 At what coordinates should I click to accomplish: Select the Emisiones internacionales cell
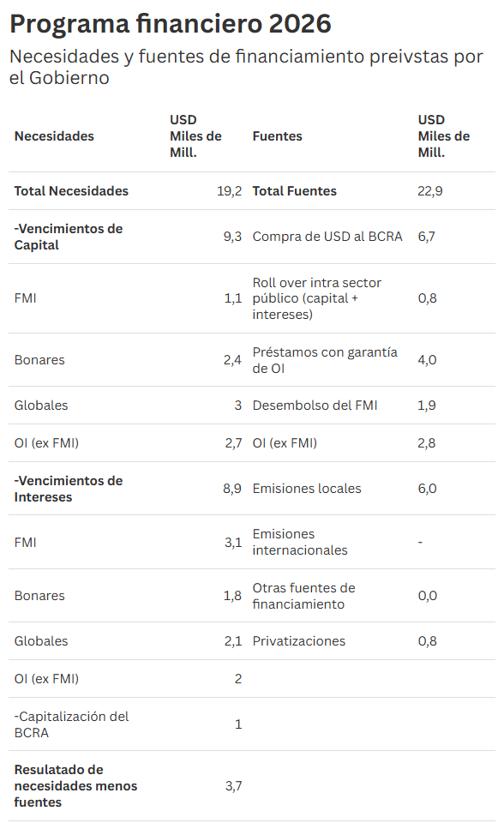pos(300,542)
